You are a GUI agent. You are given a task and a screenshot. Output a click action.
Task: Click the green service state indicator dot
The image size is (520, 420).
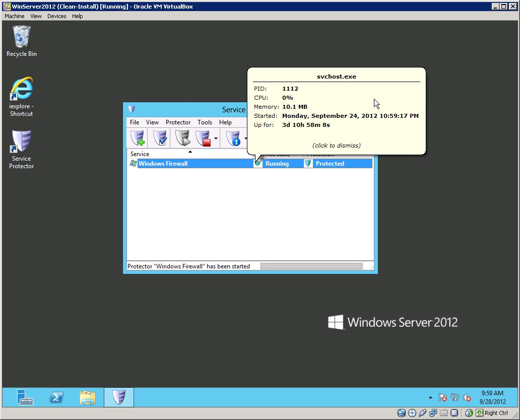[x=257, y=164]
